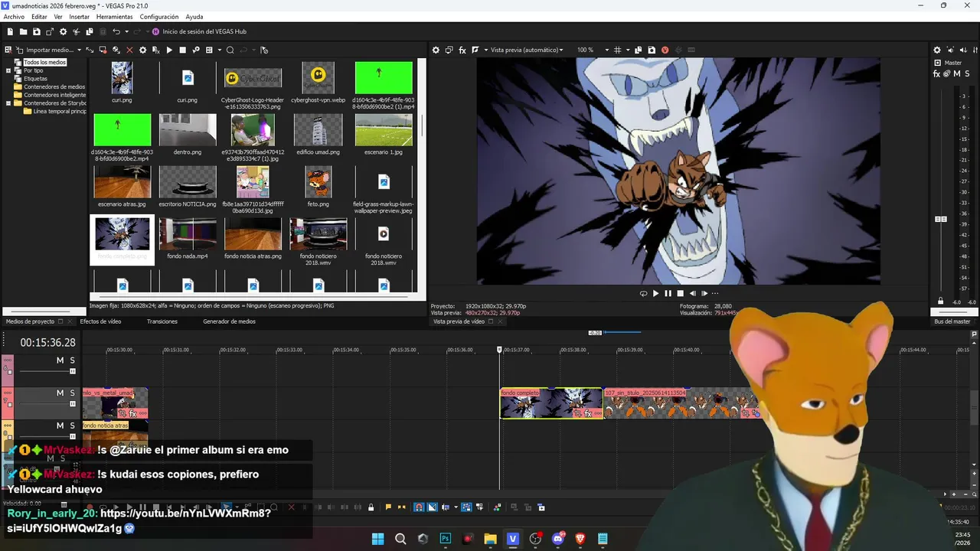Open Photoshop from the Windows taskbar

(446, 539)
